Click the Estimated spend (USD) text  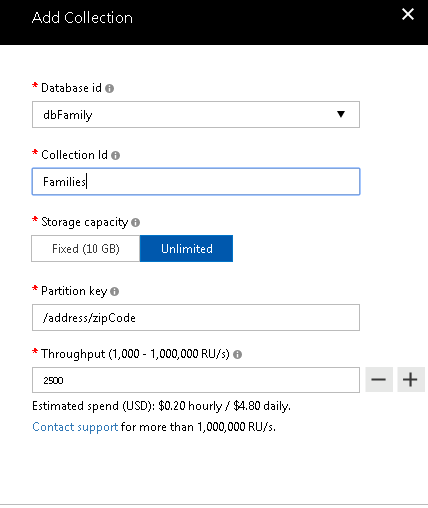pos(161,406)
